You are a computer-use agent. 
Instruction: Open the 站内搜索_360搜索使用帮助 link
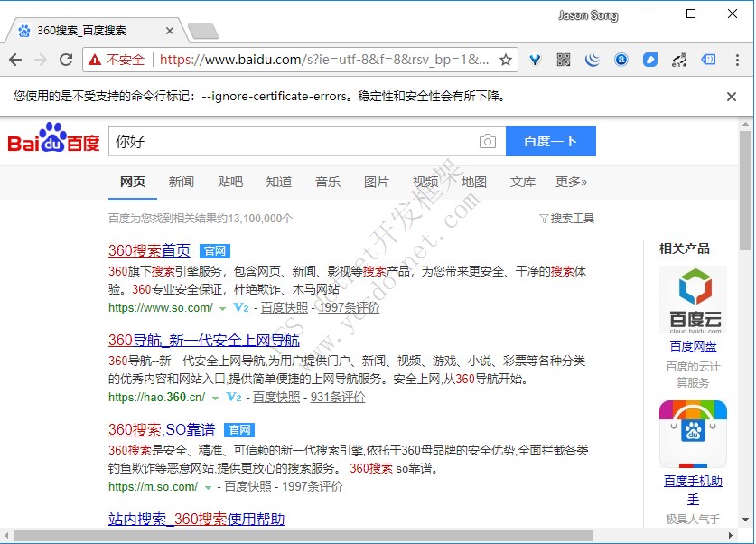tap(197, 520)
